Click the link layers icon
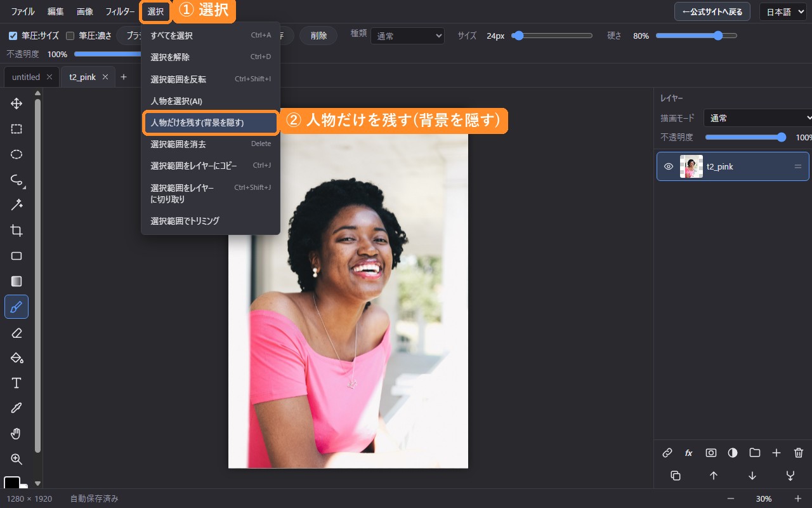Image resolution: width=812 pixels, height=508 pixels. (667, 453)
